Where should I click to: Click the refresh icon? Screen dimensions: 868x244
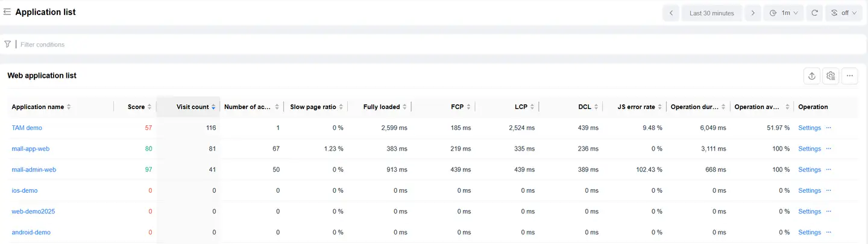(x=814, y=13)
